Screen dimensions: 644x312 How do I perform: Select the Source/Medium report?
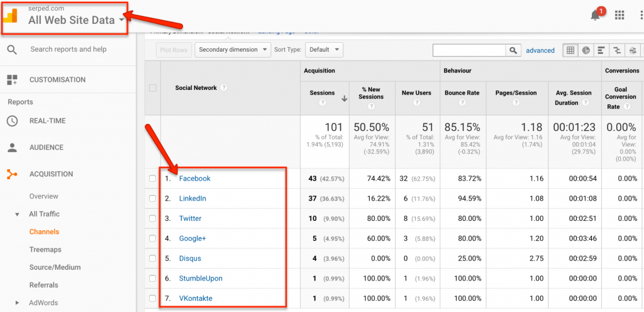[55, 267]
